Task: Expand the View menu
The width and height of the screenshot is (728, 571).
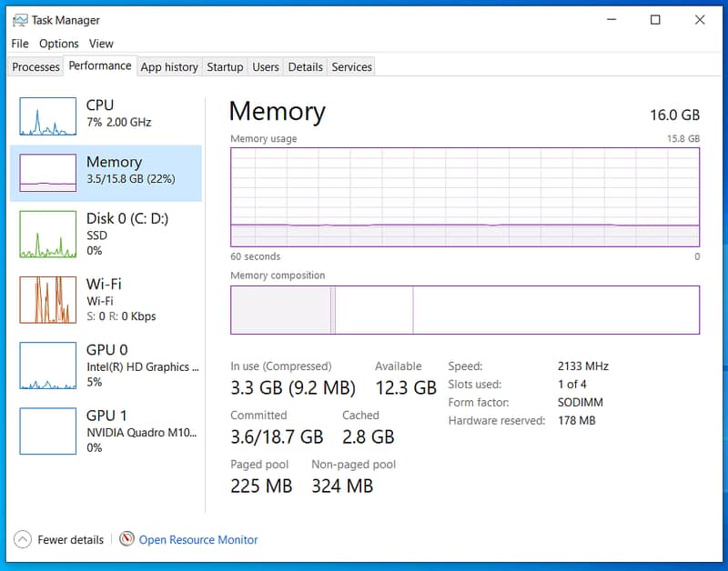Action: click(101, 43)
